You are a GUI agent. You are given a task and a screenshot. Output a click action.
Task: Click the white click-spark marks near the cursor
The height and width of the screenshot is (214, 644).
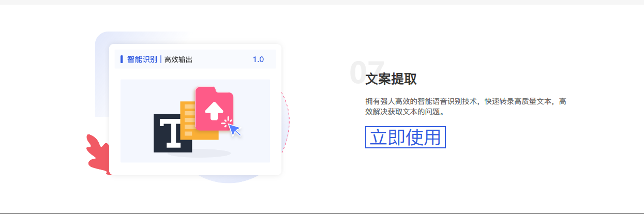[225, 122]
